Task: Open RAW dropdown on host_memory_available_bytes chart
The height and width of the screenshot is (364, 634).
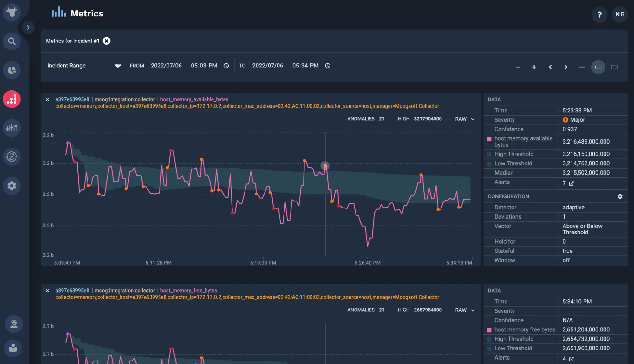Action: click(x=465, y=119)
